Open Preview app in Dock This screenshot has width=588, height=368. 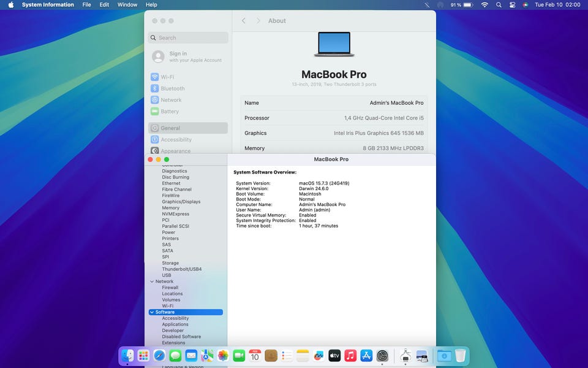[x=422, y=356]
